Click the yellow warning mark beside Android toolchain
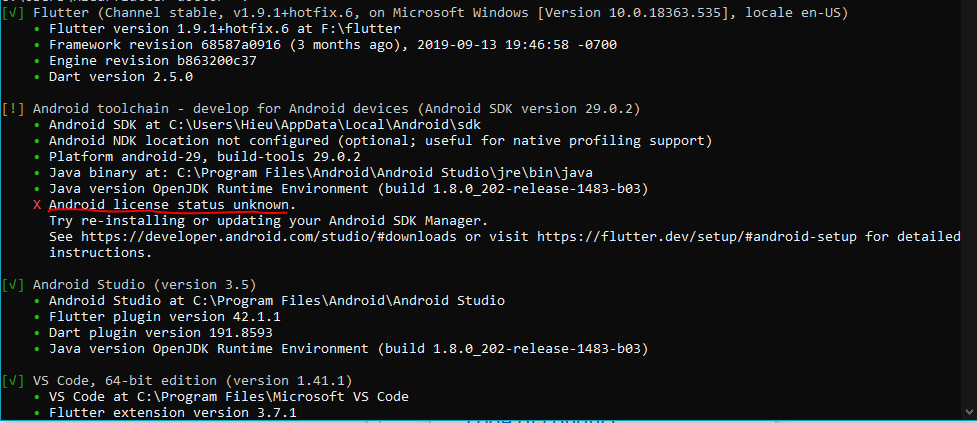 tap(12, 110)
